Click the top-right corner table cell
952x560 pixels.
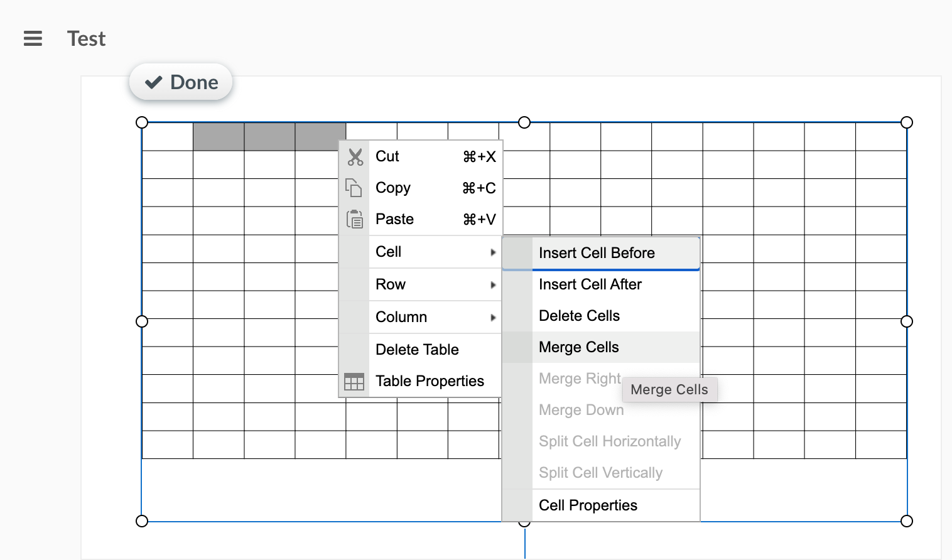tap(881, 137)
